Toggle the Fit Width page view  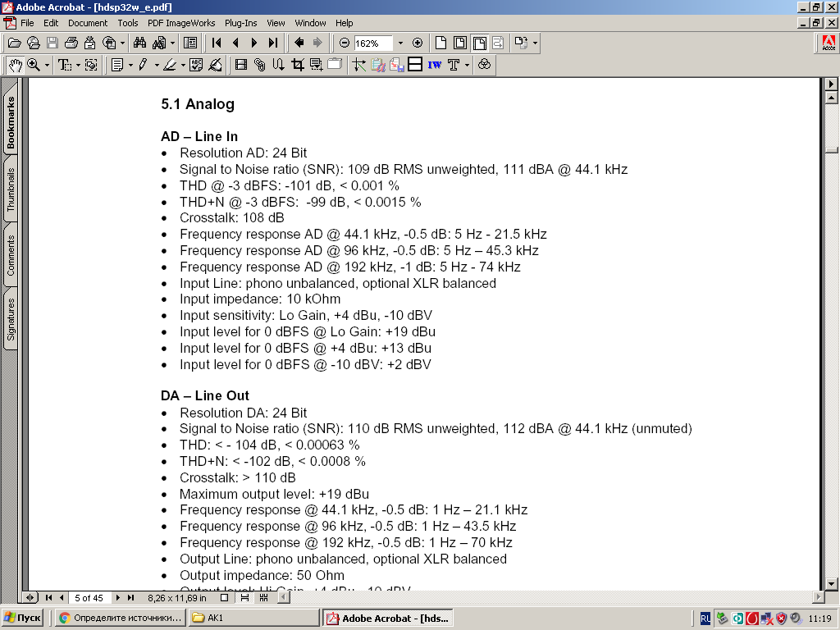[x=479, y=43]
